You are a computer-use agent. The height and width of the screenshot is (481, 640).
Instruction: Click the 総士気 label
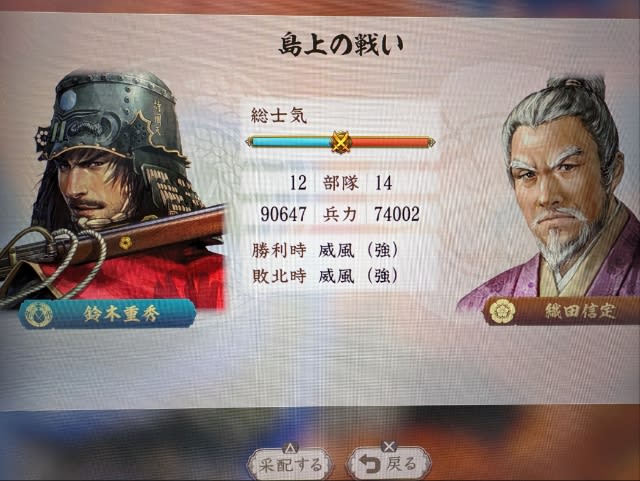pos(278,116)
